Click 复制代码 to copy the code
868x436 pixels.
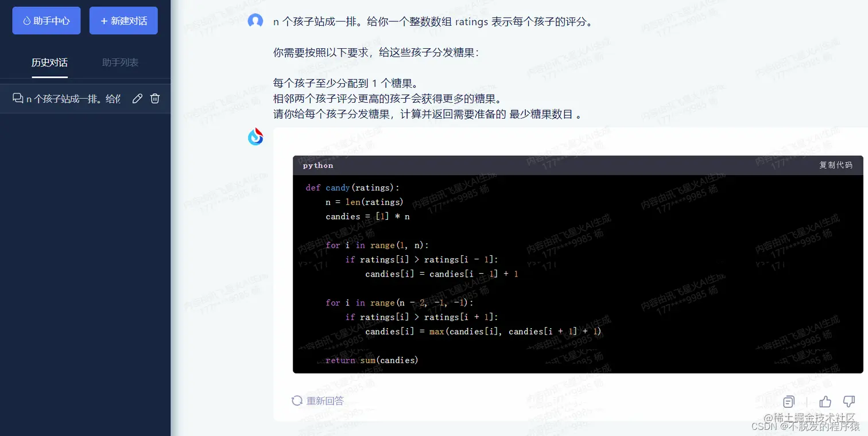[x=836, y=165]
